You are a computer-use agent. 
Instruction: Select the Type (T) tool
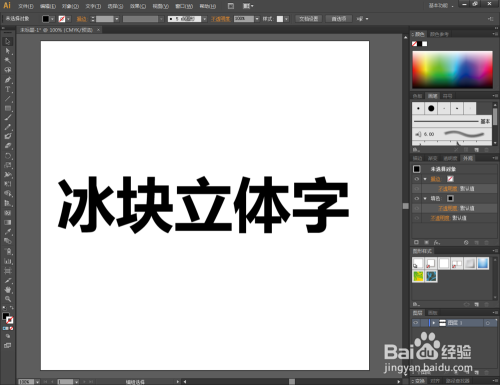[8, 89]
